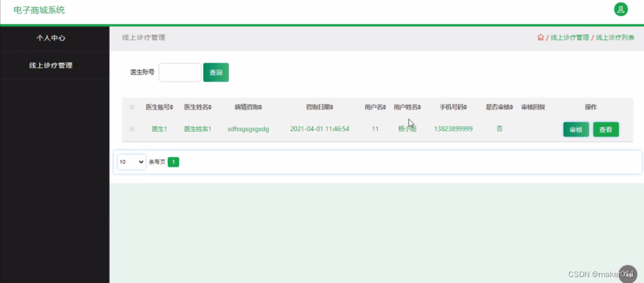The image size is (644, 283).
Task: Check the row checkbox for 医生1
Action: point(132,129)
